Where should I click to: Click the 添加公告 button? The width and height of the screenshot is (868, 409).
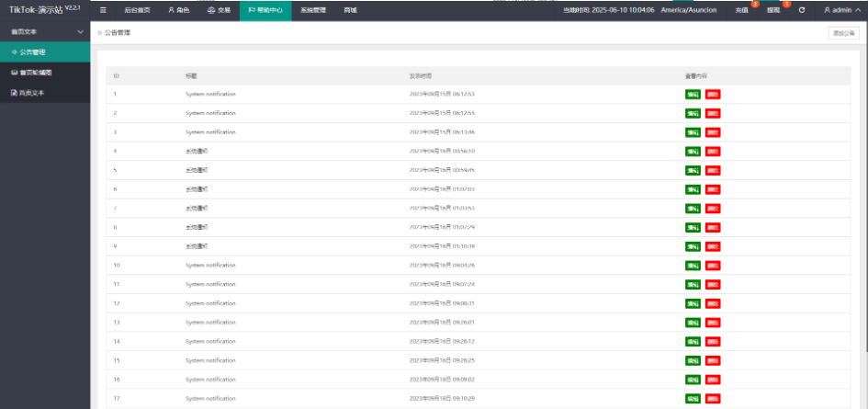click(844, 33)
